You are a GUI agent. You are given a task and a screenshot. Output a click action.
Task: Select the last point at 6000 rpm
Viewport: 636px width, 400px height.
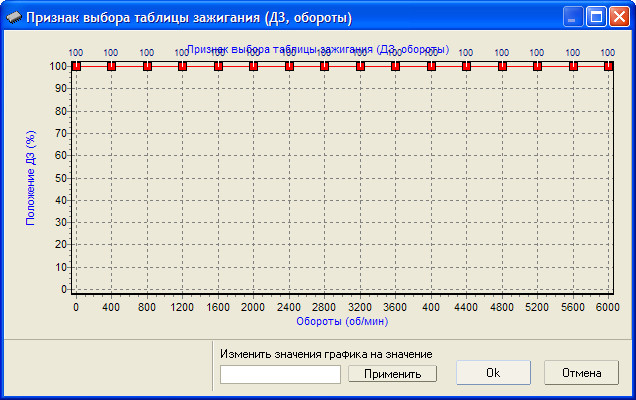click(608, 66)
